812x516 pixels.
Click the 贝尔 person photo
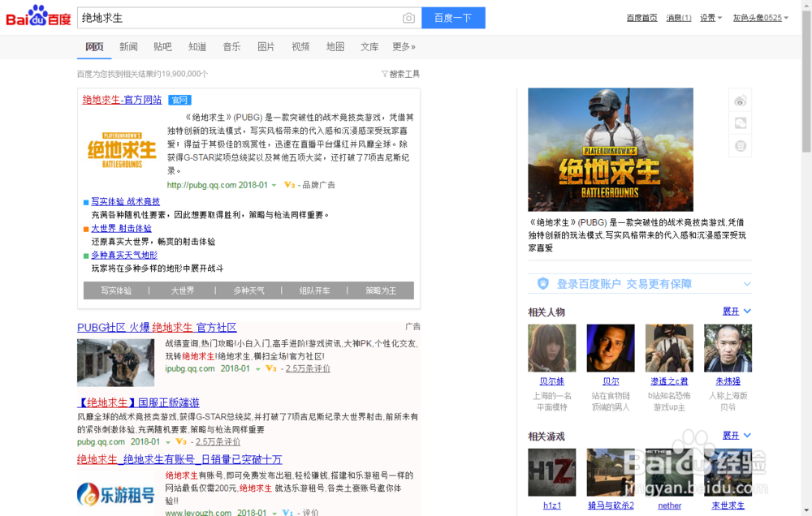pyautogui.click(x=611, y=348)
